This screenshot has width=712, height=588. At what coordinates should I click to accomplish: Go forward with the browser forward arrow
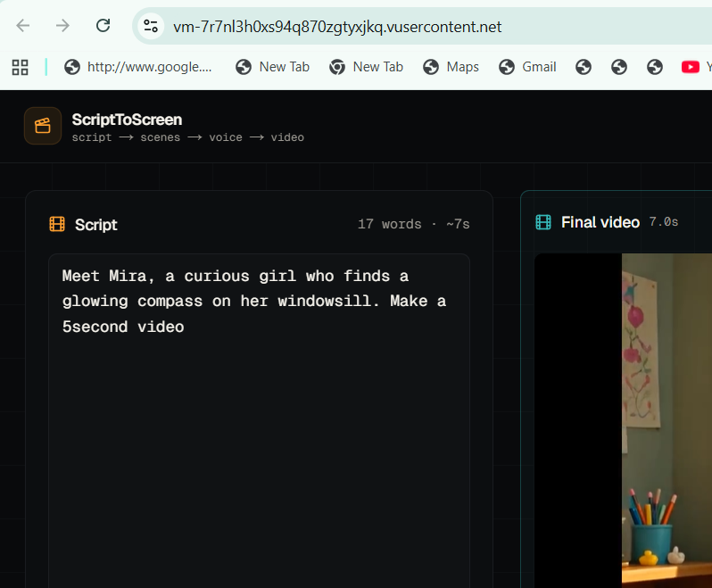[62, 26]
